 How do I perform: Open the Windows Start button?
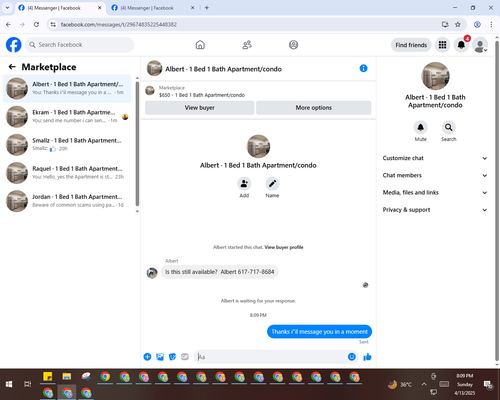pyautogui.click(x=9, y=384)
